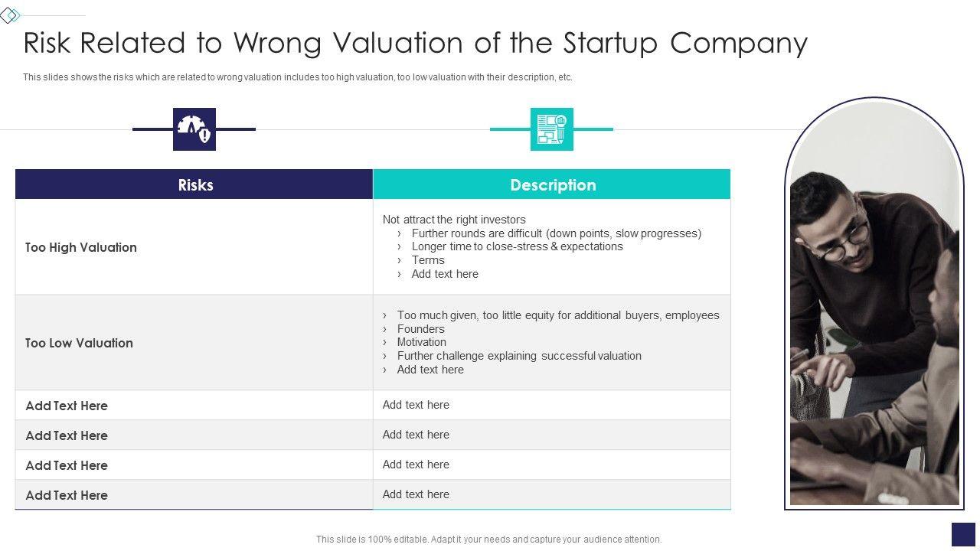Click the subtitle text below the title

pos(297,77)
